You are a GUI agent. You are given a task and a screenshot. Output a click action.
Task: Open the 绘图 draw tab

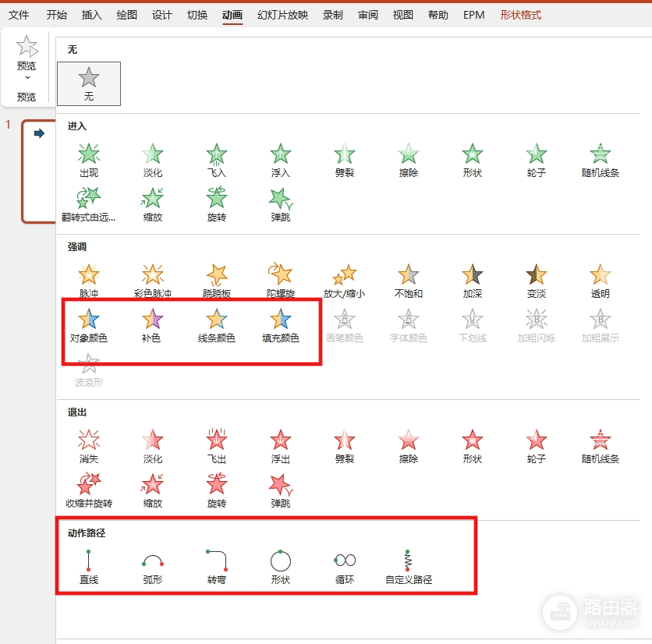tap(127, 15)
